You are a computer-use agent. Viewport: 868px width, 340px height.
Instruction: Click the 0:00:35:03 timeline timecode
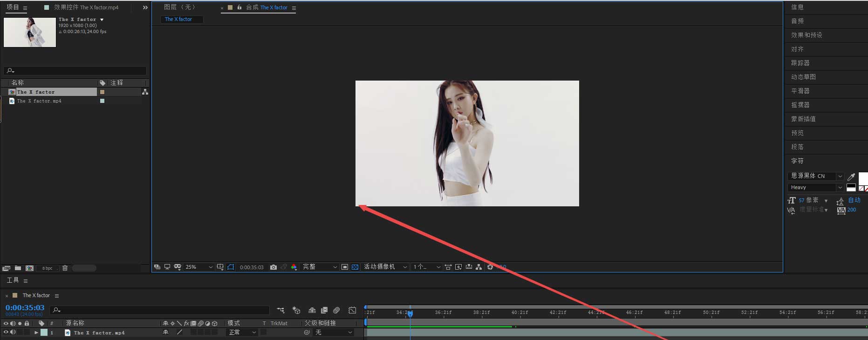pyautogui.click(x=25, y=308)
